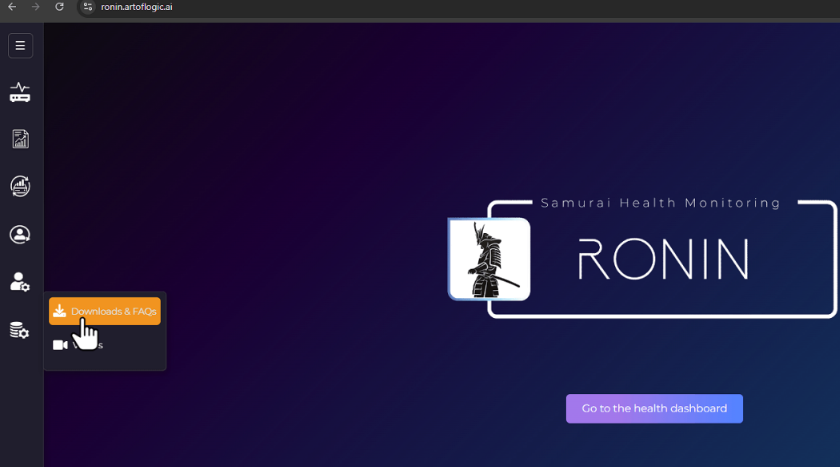840x467 pixels.
Task: Open the database settings sidebar icon
Action: pyautogui.click(x=20, y=330)
